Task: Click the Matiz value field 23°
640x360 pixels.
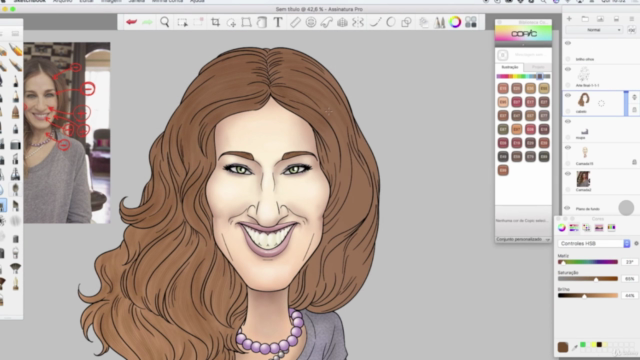Action: (x=629, y=262)
